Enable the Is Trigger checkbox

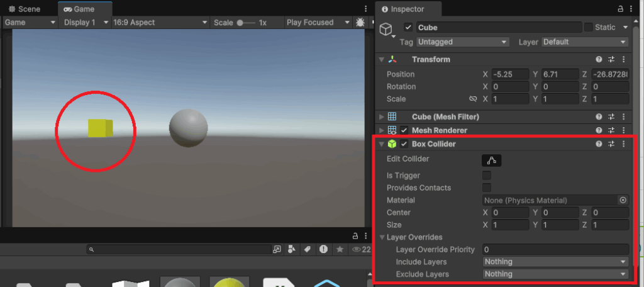487,176
